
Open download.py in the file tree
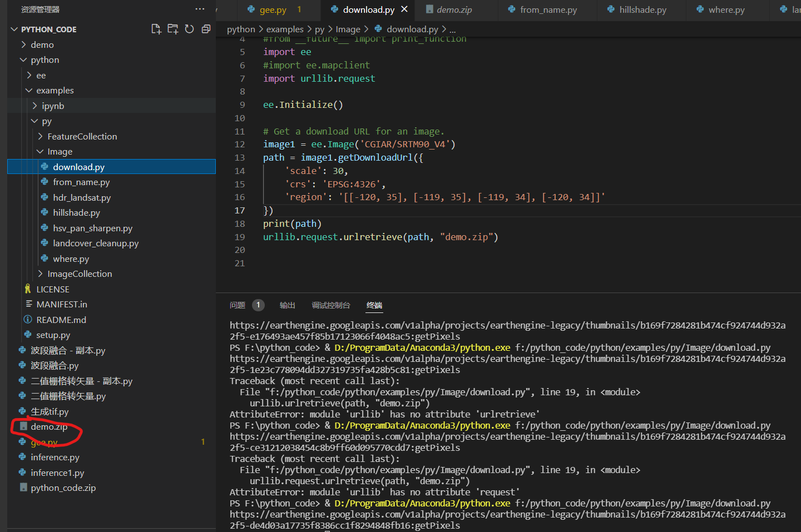(111, 167)
